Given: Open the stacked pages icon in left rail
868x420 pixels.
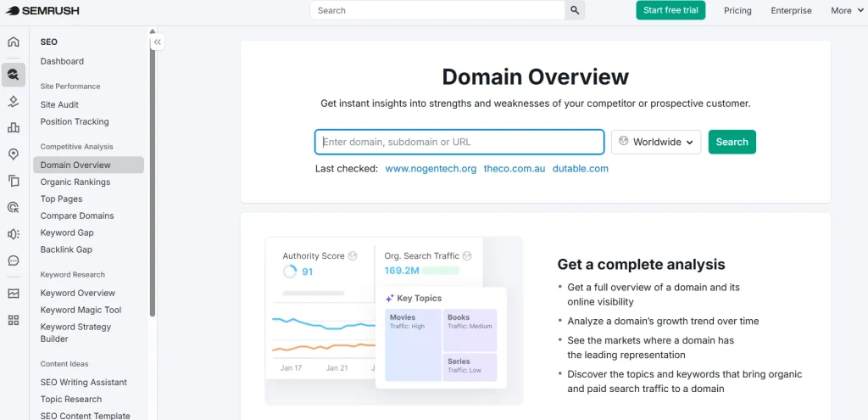Looking at the screenshot, I should 14,181.
